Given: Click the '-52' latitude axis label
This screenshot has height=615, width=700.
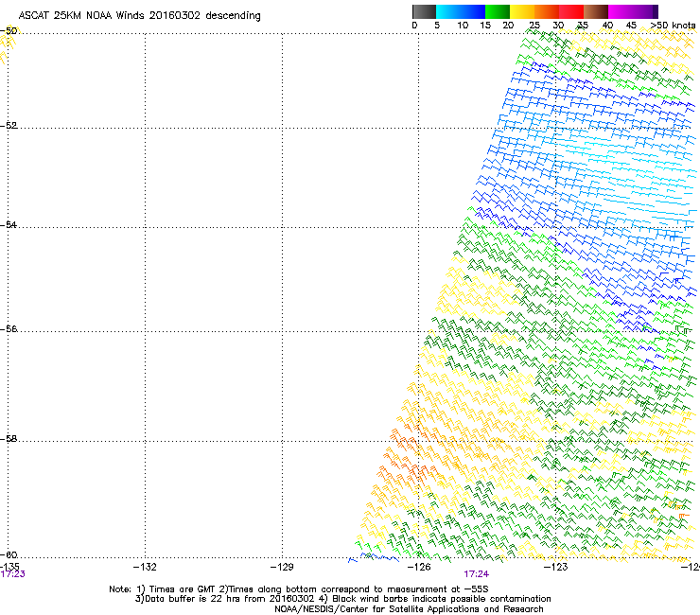Looking at the screenshot, I should tap(9, 125).
